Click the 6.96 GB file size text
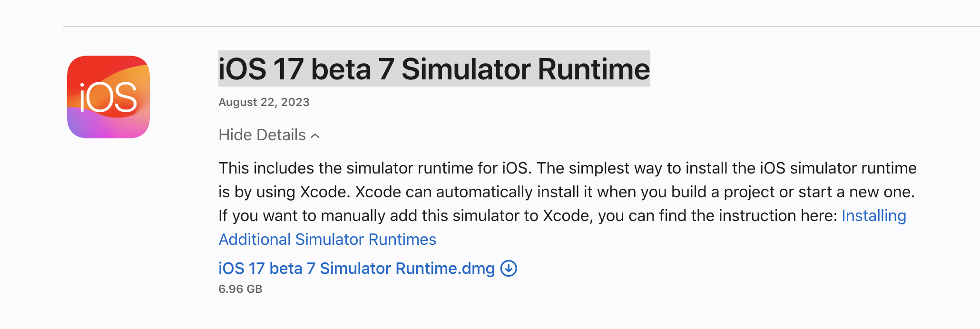 click(240, 289)
